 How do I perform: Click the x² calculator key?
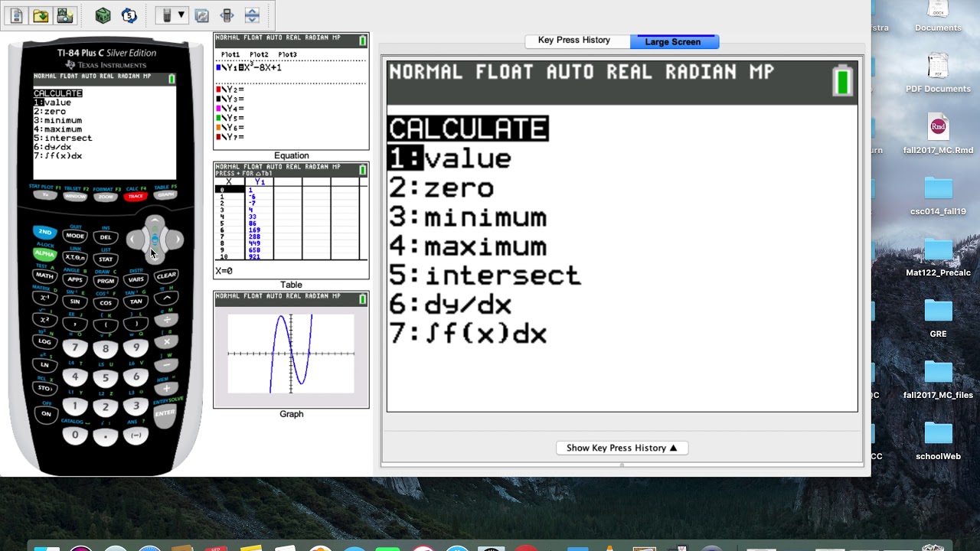coord(44,319)
